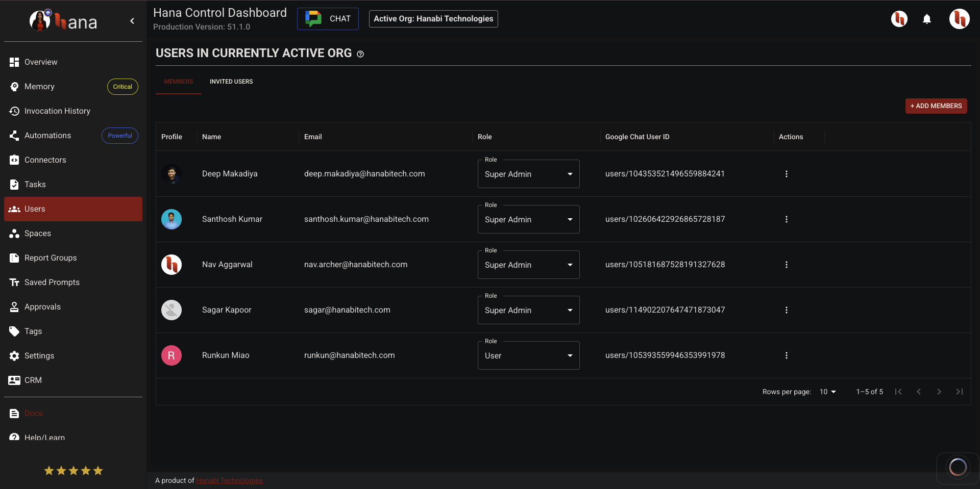980x489 pixels.
Task: Click Runkun Miao's R avatar
Action: pyautogui.click(x=171, y=355)
